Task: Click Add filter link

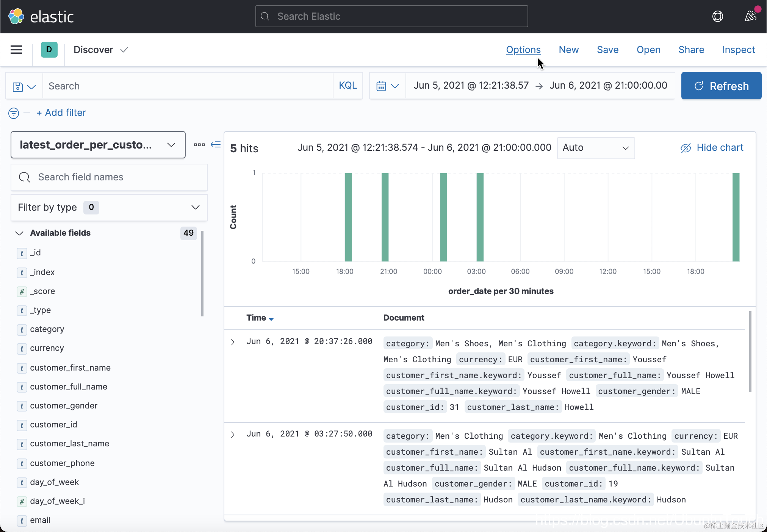Action: click(x=61, y=113)
